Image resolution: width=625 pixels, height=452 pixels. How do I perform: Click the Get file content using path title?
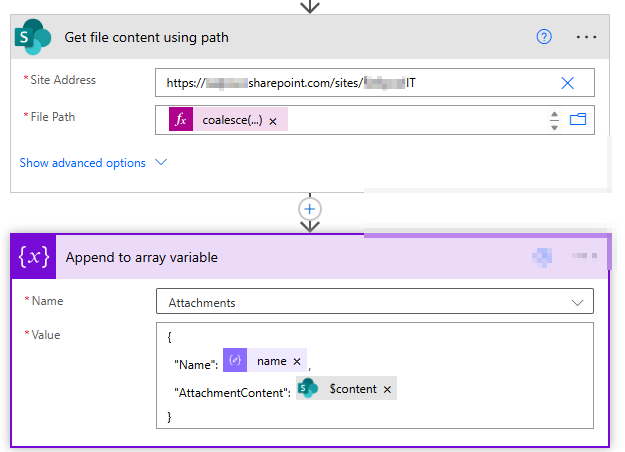(x=146, y=38)
